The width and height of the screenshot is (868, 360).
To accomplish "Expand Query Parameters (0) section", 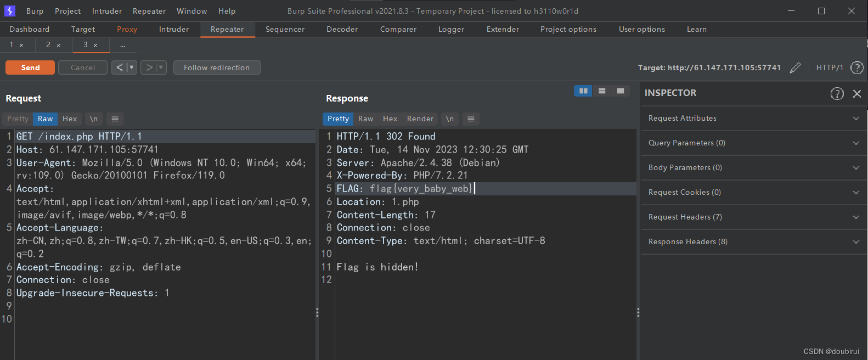I will pos(754,143).
